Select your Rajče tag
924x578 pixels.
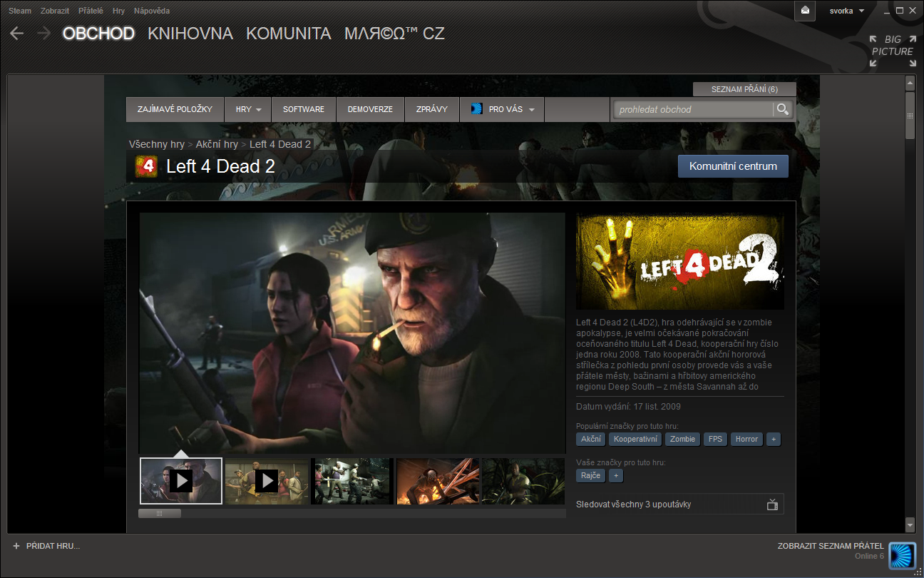click(x=590, y=475)
